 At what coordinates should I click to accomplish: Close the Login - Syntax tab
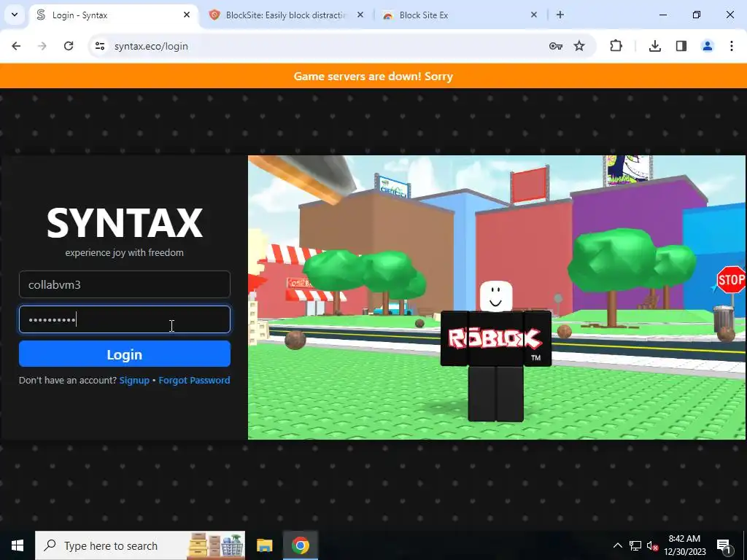tap(187, 15)
